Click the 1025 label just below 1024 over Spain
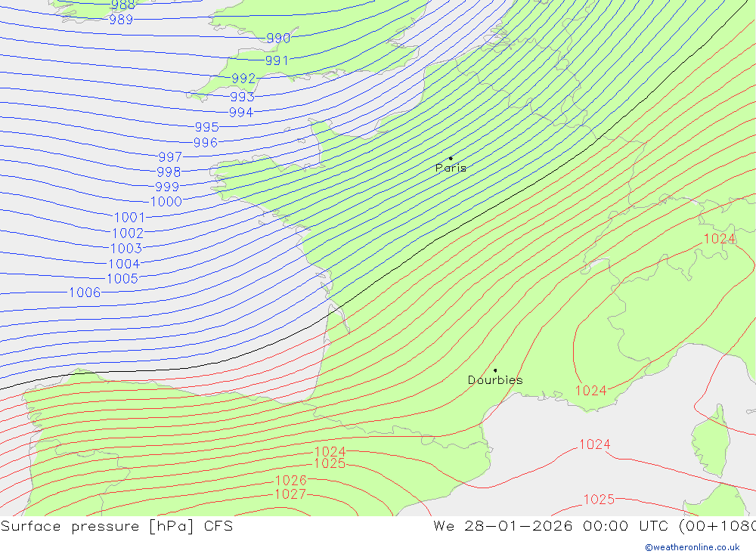The image size is (756, 554). tap(330, 463)
